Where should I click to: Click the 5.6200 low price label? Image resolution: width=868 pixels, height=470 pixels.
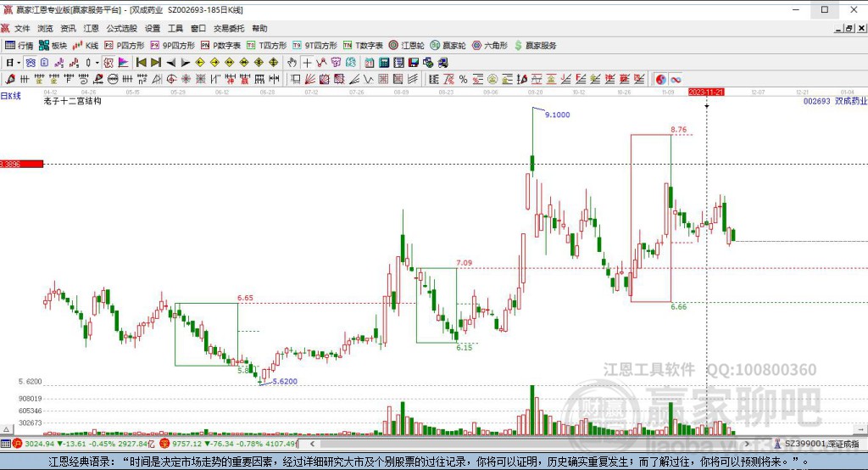285,381
